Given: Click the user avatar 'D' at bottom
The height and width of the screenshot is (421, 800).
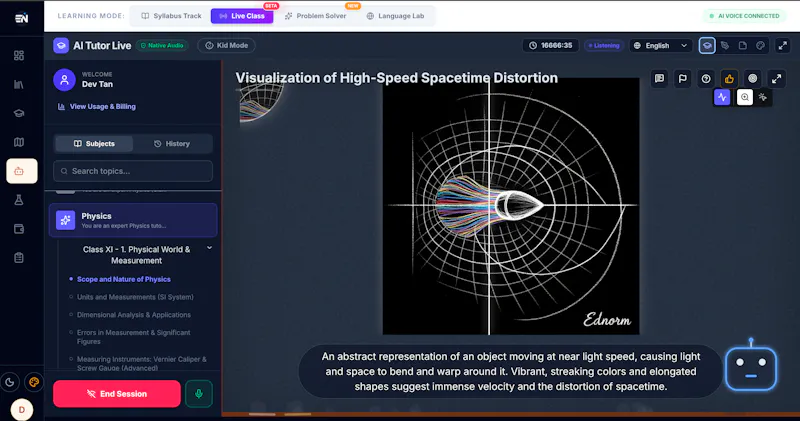Looking at the screenshot, I should point(21,409).
